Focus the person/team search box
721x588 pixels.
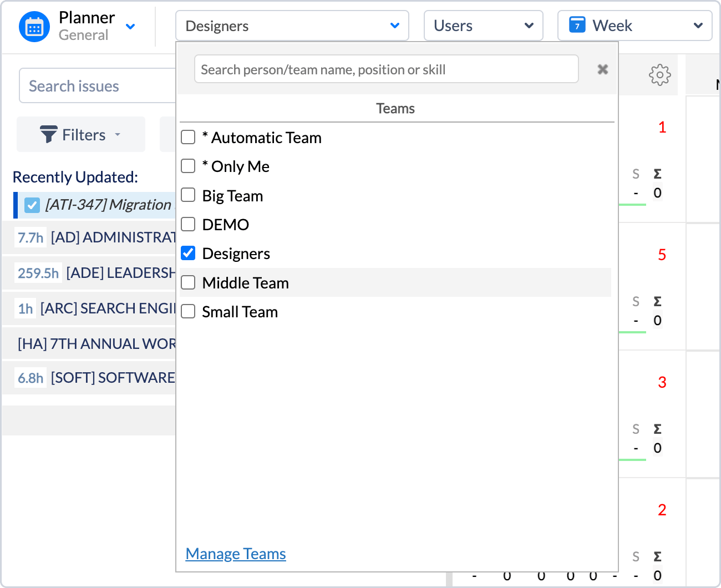click(x=386, y=69)
